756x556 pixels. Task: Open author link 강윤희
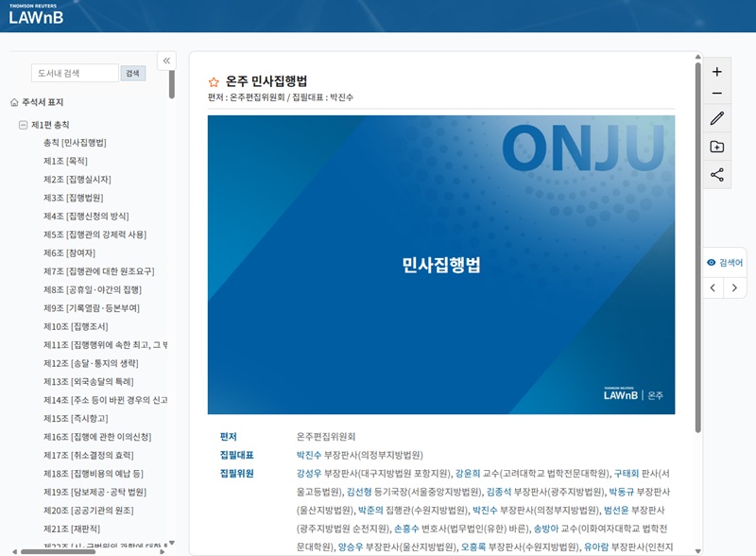[468, 474]
